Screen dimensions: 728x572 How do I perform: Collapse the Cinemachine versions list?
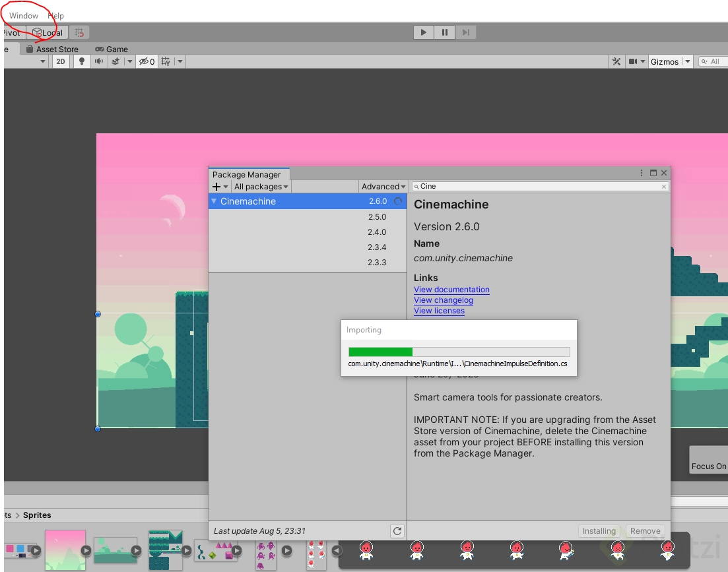point(214,201)
